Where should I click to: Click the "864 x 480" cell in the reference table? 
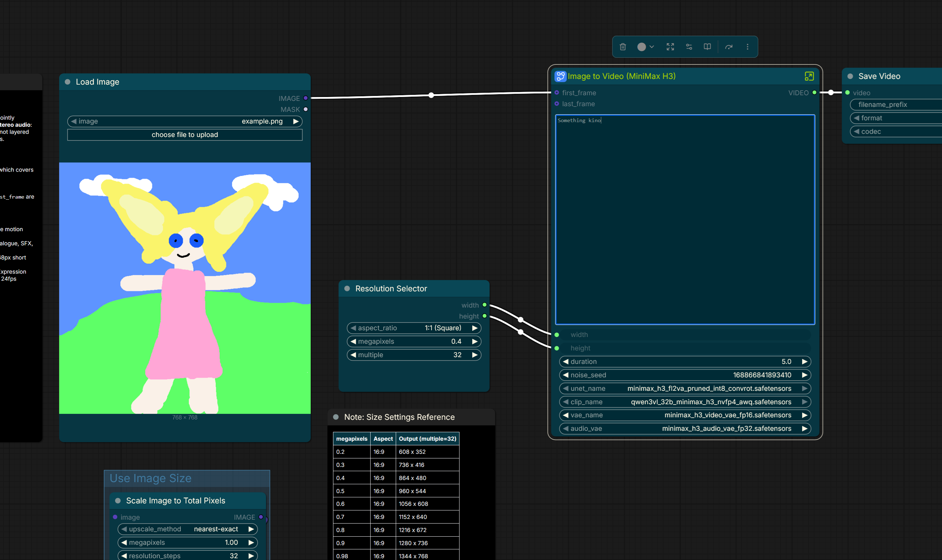(x=427, y=478)
